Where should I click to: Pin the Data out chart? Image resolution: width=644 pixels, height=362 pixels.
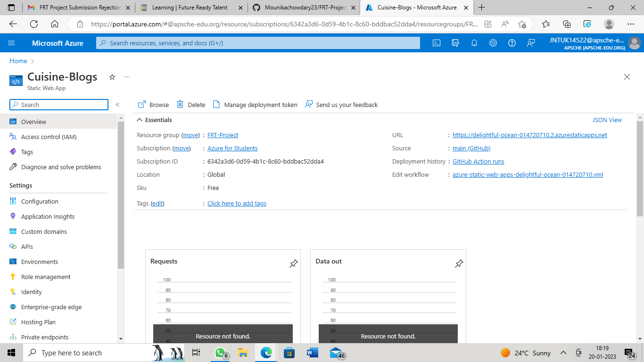tap(459, 264)
